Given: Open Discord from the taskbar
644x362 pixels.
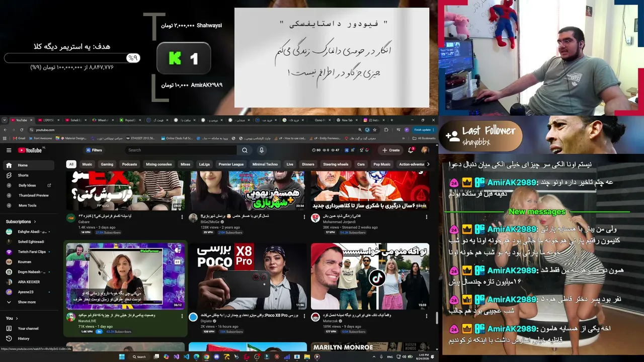Looking at the screenshot, I should coord(216,357).
